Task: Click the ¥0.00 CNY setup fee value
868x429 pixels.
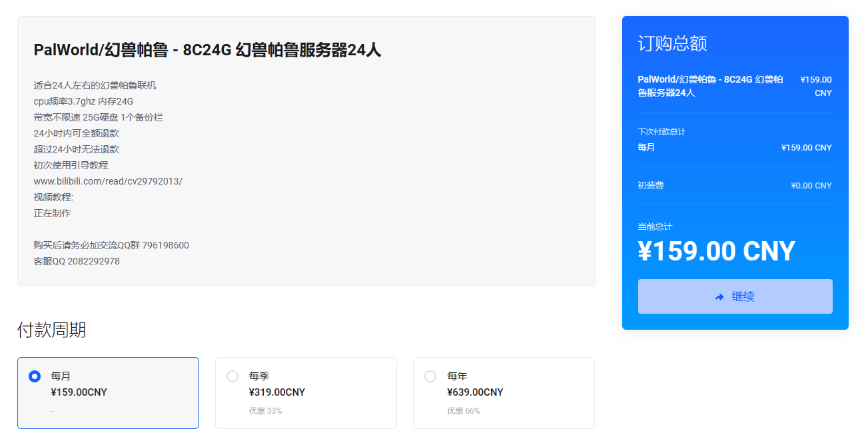Action: 811,186
